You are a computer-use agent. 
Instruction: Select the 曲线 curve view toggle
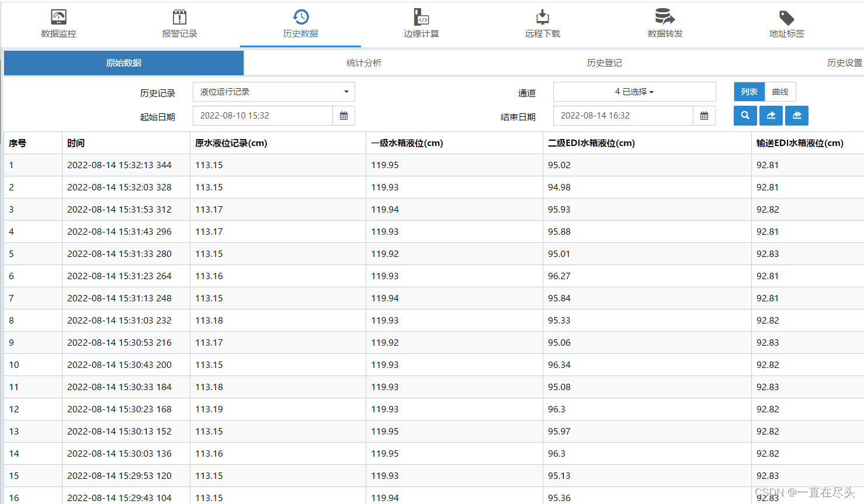[x=780, y=92]
